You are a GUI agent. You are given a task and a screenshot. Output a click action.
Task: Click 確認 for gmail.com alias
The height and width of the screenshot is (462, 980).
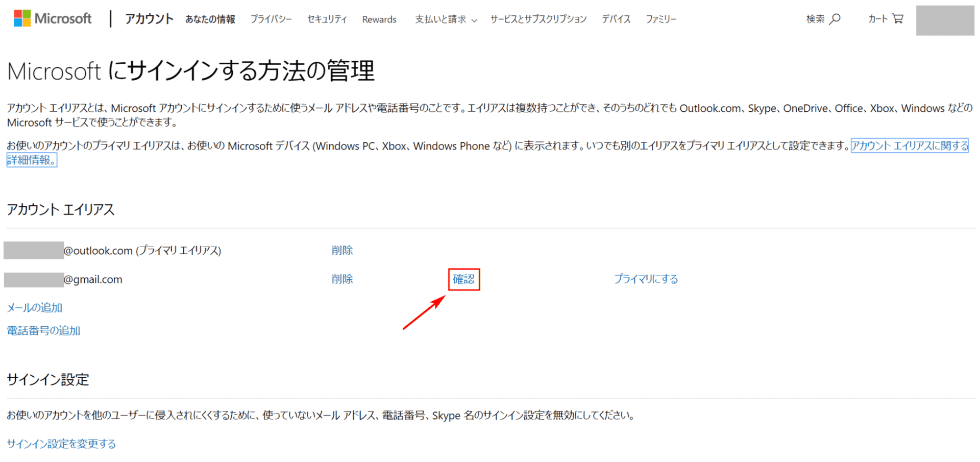(464, 279)
